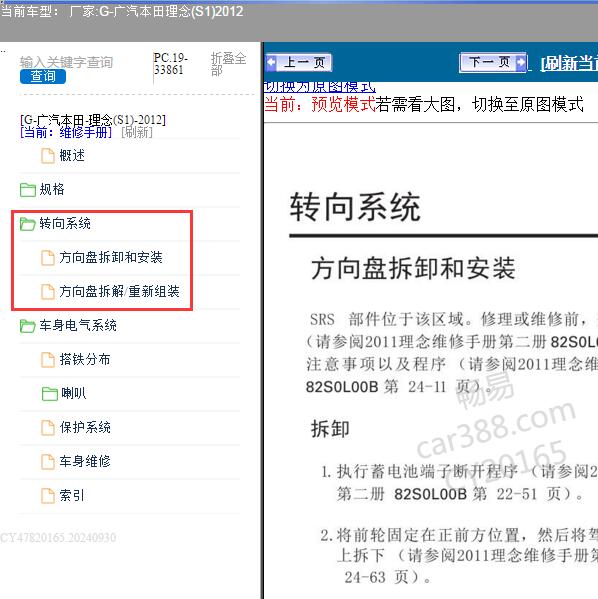The width and height of the screenshot is (598, 599).
Task: Click the 当前：预览模式 status text
Action: 320,104
